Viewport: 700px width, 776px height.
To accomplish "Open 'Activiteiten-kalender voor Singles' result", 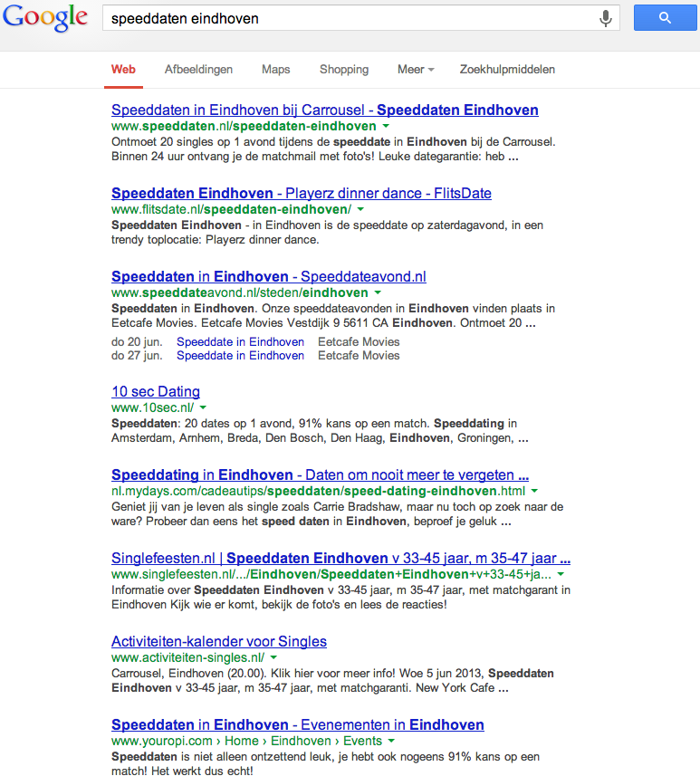I will coord(219,641).
